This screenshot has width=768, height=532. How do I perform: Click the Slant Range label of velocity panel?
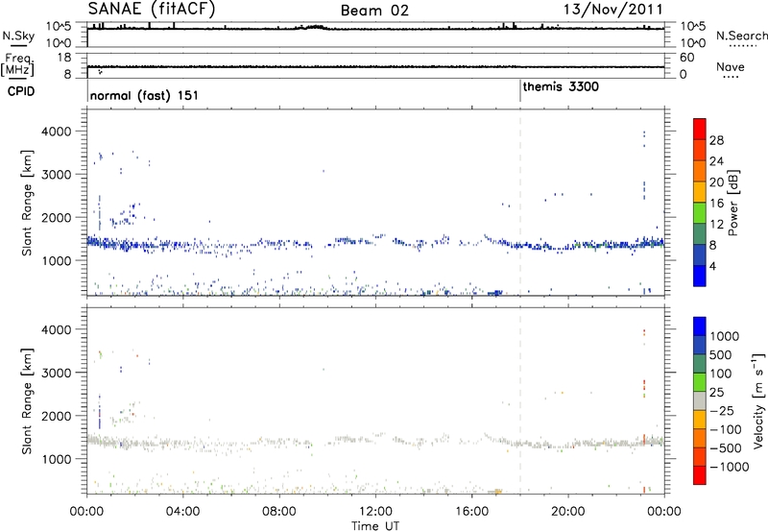point(27,400)
